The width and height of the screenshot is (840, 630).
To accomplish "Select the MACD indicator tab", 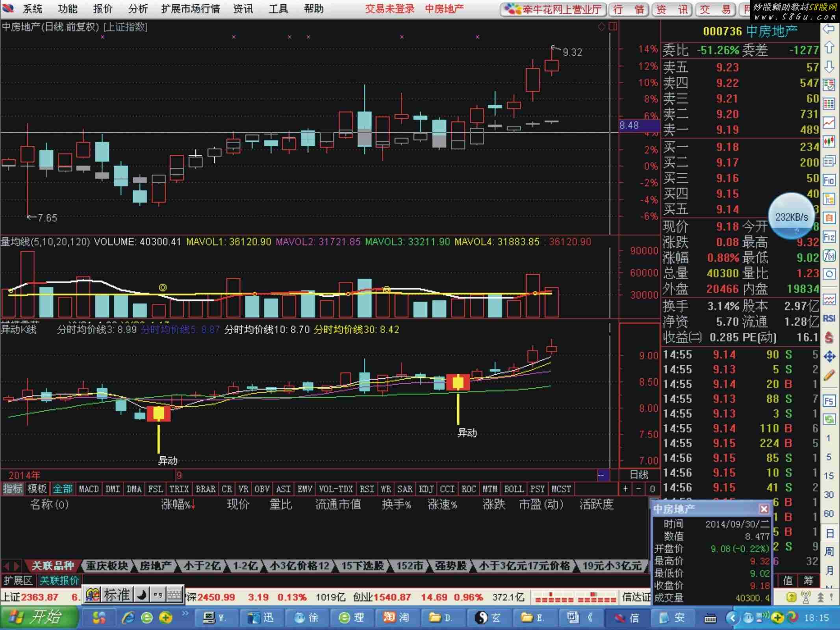I will pyautogui.click(x=89, y=489).
